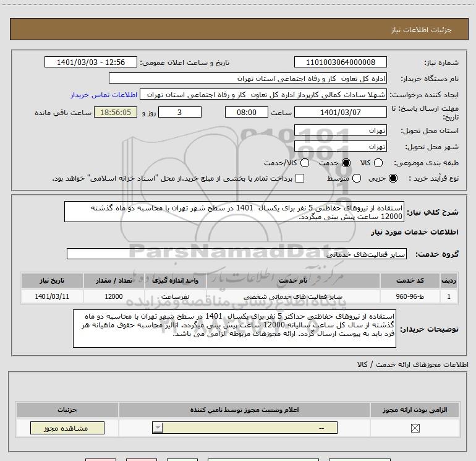476x461 pixels.
Task: Click the نام خدمت column header
Action: click(293, 280)
